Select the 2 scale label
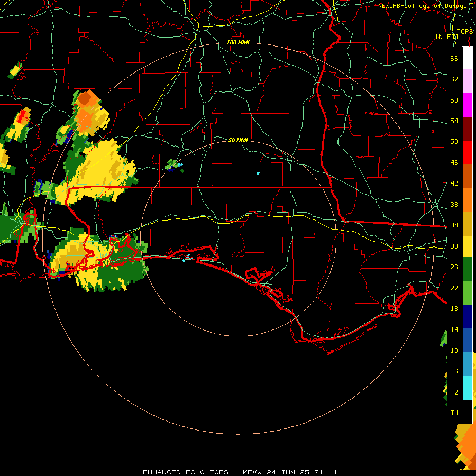 pyautogui.click(x=456, y=392)
